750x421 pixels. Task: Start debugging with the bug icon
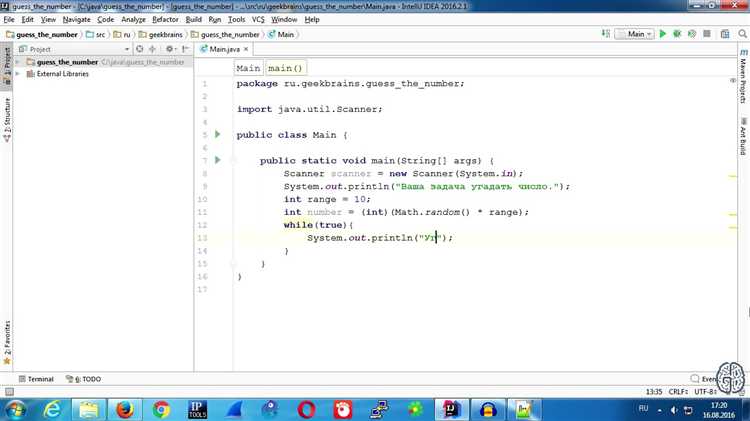coord(677,34)
